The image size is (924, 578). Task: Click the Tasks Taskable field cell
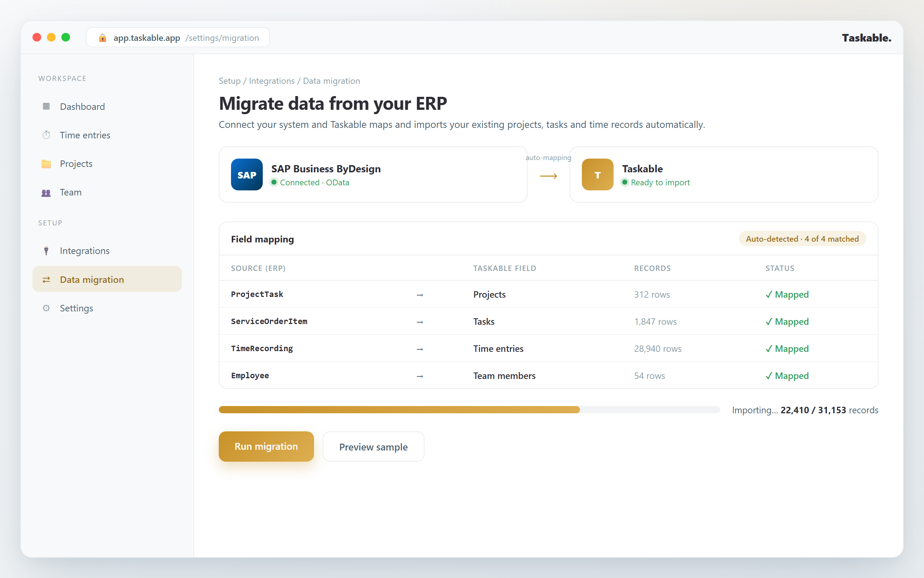pos(484,322)
